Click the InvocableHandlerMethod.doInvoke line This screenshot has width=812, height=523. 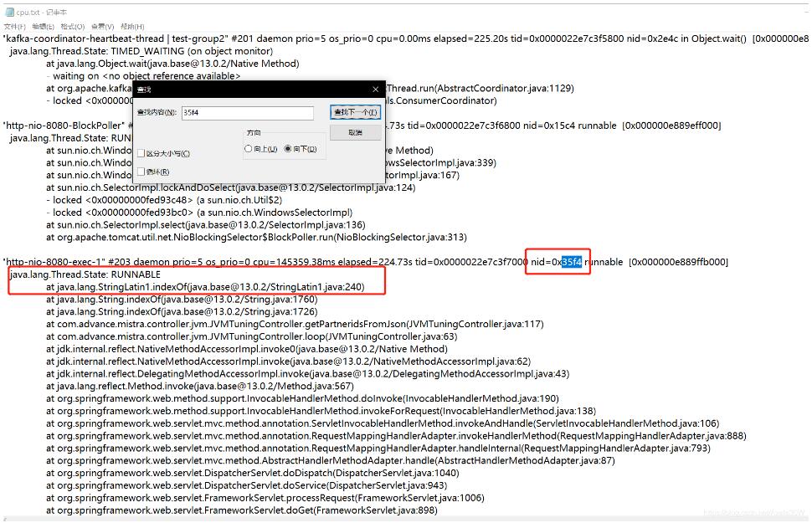(302, 398)
